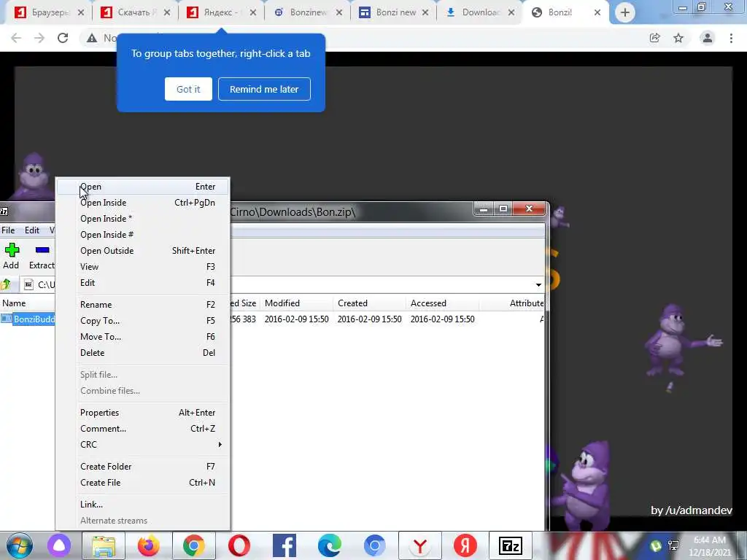Select Rename from the context menu
Screen dimensions: 747x560
point(143,305)
